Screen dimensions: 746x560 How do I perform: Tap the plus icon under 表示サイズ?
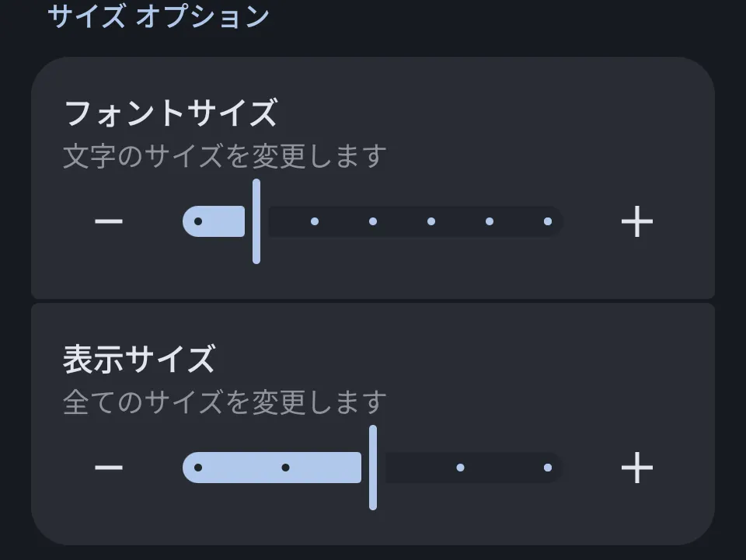637,468
